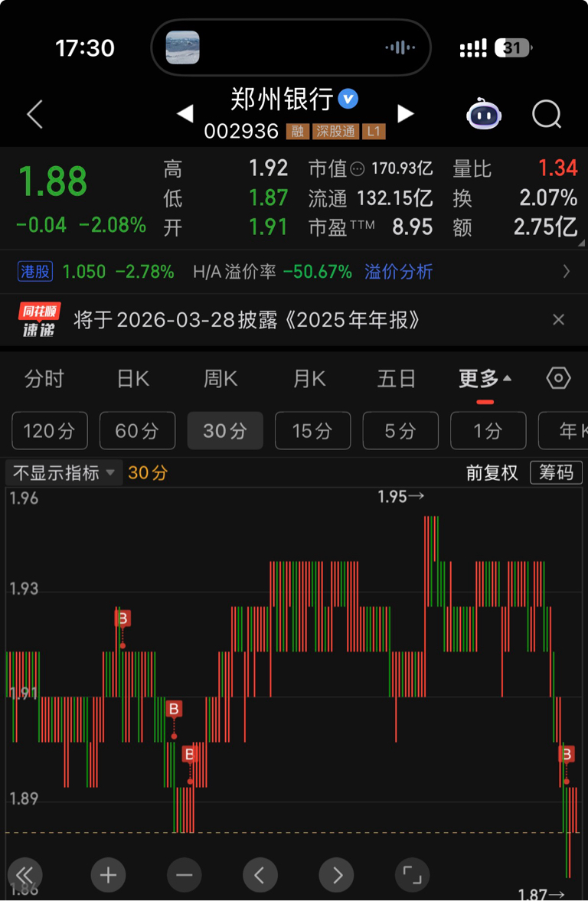Tap the blue verified badge beside 郑州银行
Image resolution: width=588 pixels, height=901 pixels.
pyautogui.click(x=348, y=99)
